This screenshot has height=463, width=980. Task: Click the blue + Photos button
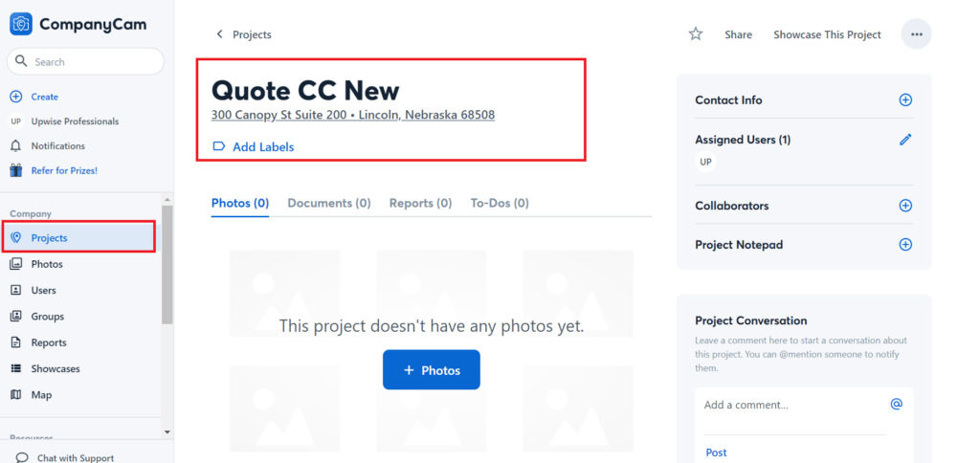[432, 370]
